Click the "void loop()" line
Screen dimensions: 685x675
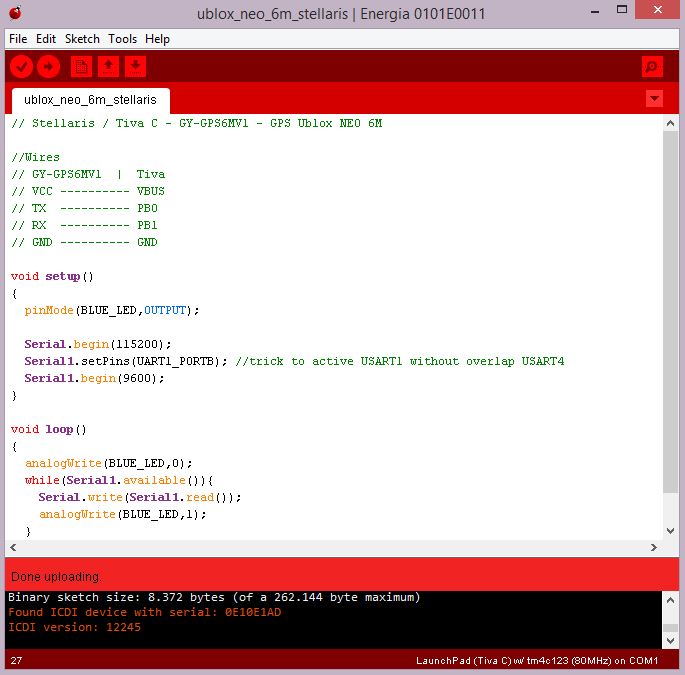click(x=48, y=429)
